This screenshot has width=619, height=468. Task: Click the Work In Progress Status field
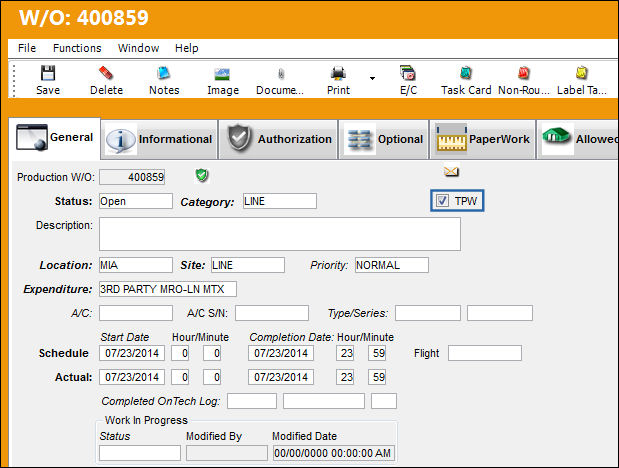pyautogui.click(x=140, y=453)
